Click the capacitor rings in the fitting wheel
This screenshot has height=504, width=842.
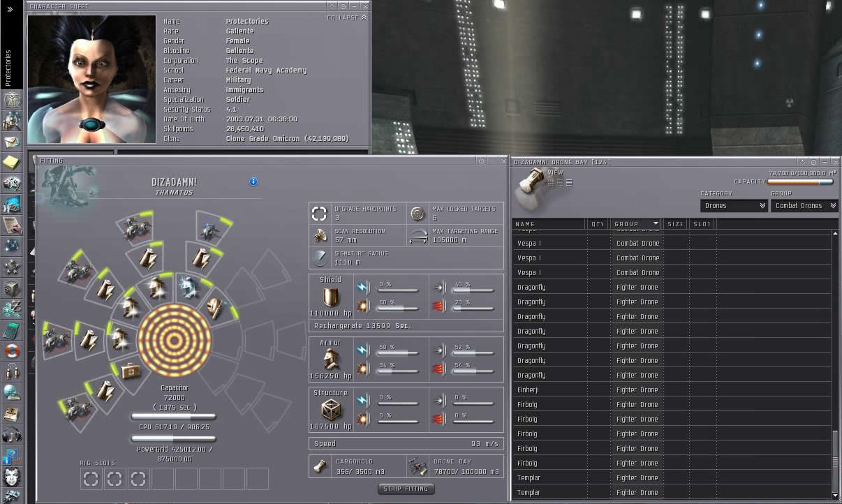(174, 341)
